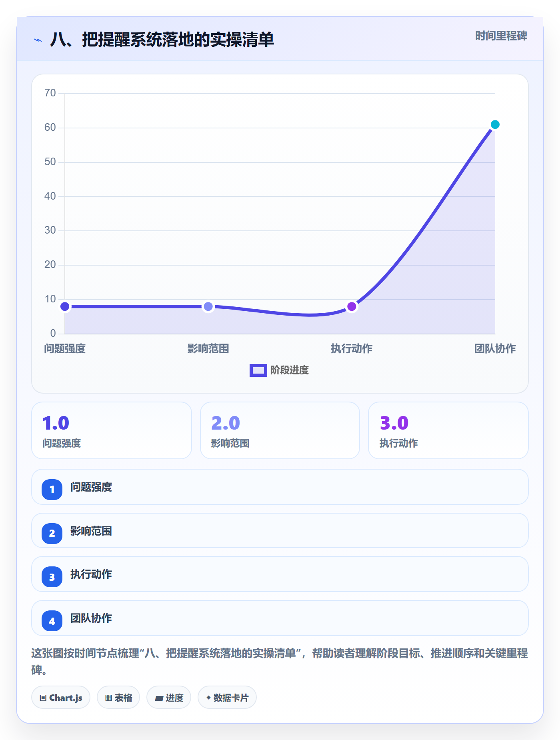Click the progress bar icon in 进度 tag
Viewport: 560px width, 740px height.
pos(159,698)
